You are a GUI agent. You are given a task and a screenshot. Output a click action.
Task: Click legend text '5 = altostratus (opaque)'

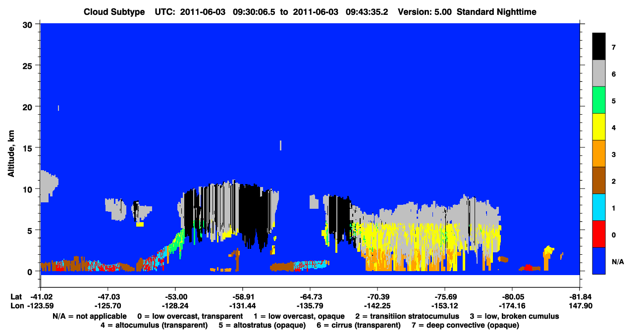click(261, 325)
